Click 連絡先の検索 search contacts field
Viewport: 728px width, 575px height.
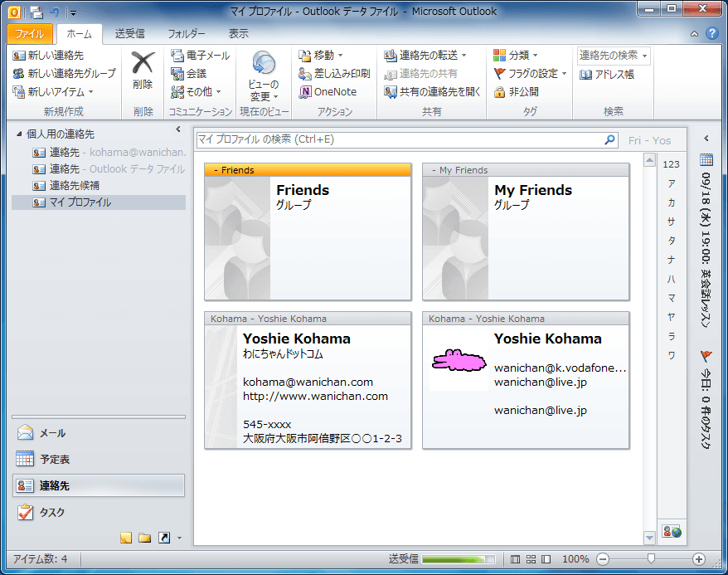tap(613, 56)
